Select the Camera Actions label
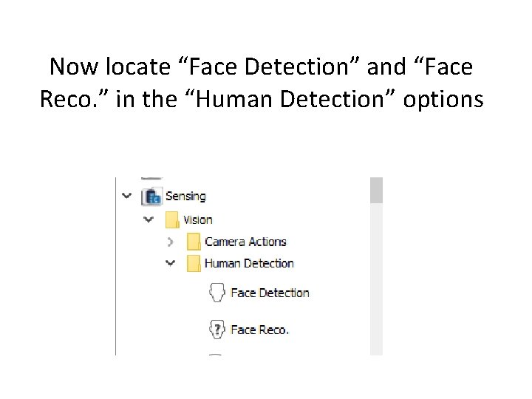Screen dimensions: 532x399 [x=245, y=242]
